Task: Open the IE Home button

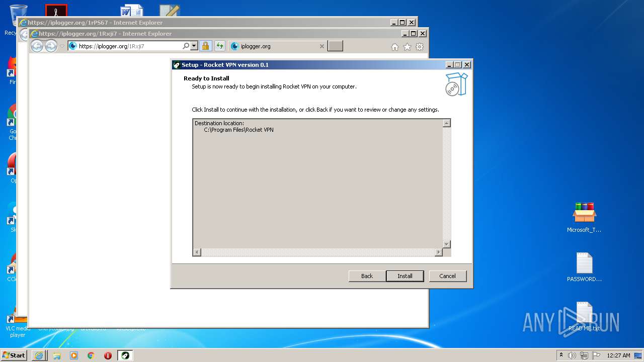Action: pos(395,47)
